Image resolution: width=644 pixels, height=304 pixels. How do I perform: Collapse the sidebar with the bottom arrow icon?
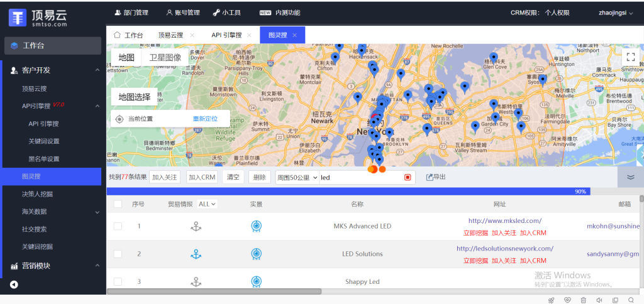pos(14,285)
